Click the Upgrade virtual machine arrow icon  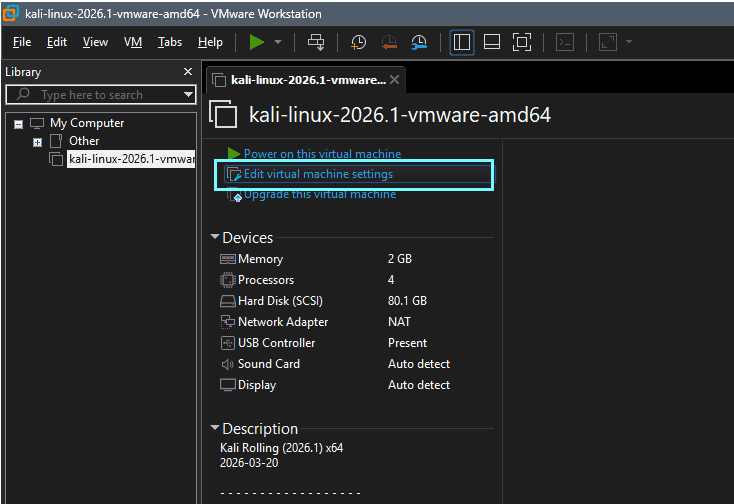(235, 195)
